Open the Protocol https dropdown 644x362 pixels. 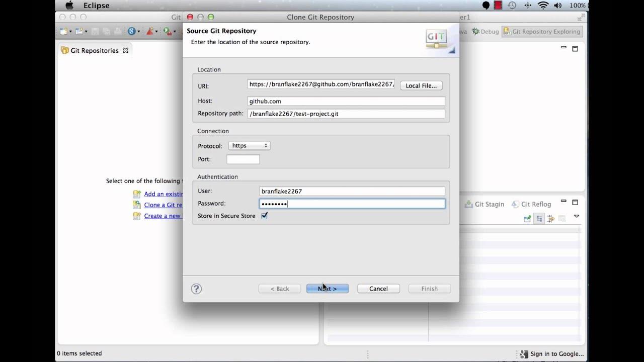click(250, 145)
